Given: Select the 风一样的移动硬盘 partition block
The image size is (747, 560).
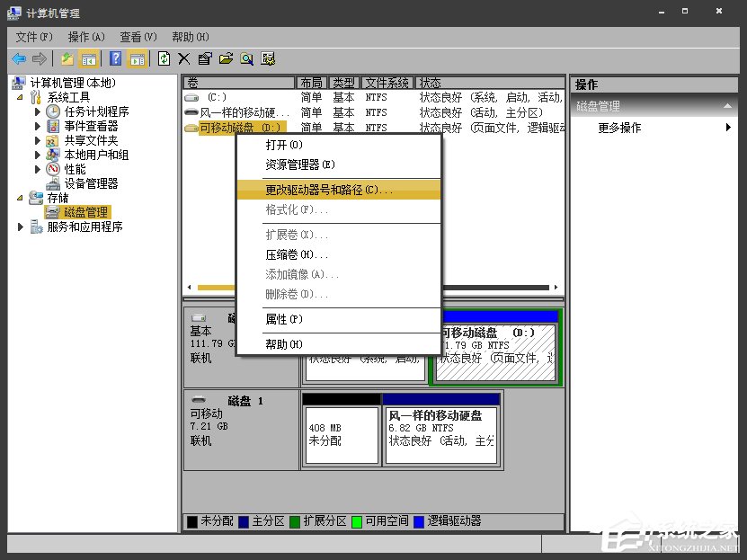Looking at the screenshot, I should pos(440,430).
